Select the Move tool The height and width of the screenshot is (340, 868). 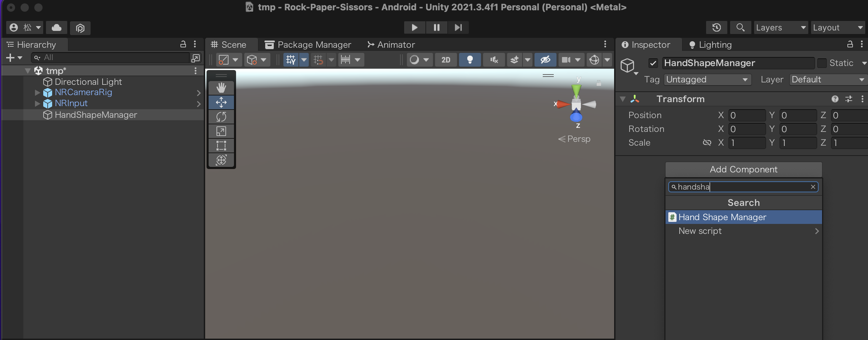(221, 102)
